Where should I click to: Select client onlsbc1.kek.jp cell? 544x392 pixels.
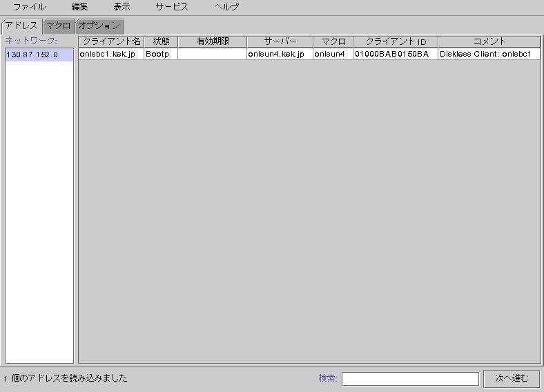[111, 54]
